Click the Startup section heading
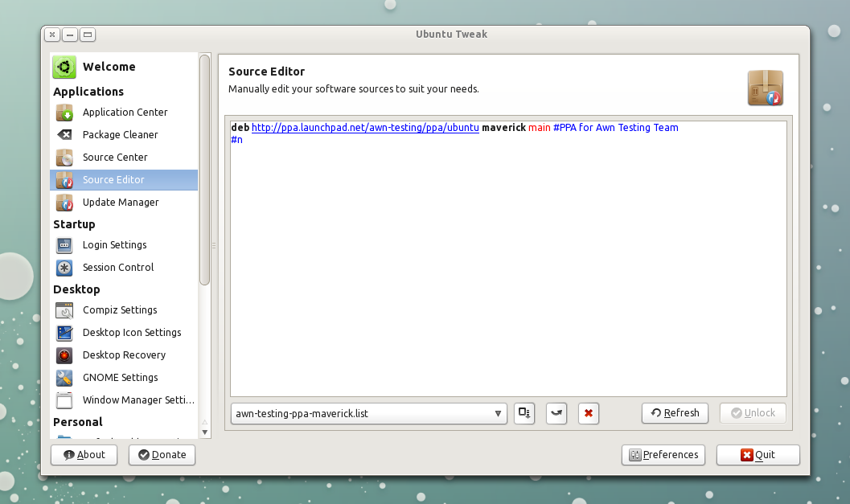 click(74, 224)
